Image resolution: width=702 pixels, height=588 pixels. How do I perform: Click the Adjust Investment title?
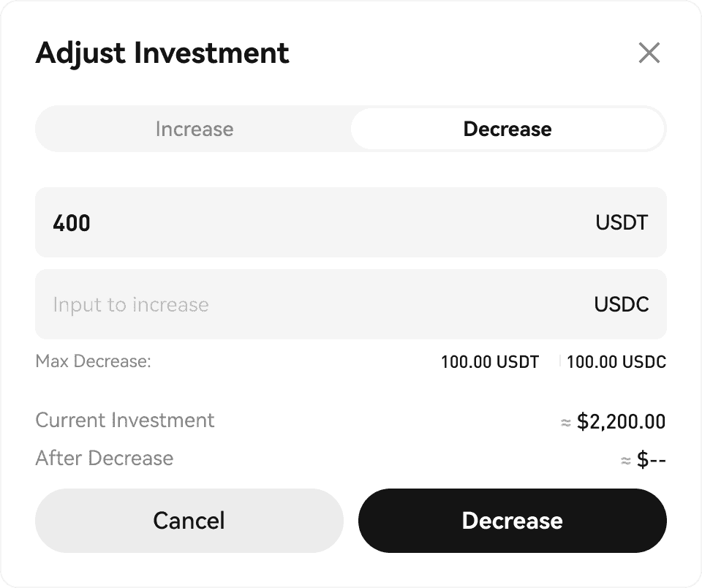tap(162, 53)
